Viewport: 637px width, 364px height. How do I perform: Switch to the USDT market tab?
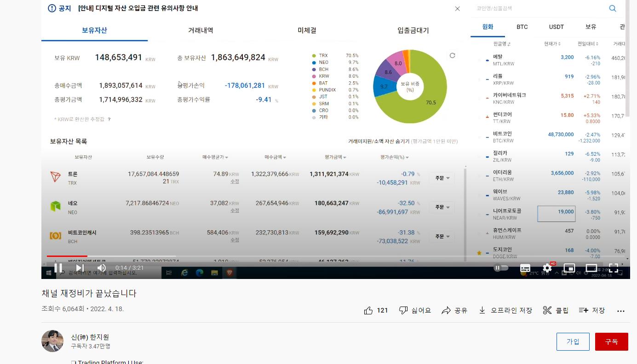pos(557,27)
